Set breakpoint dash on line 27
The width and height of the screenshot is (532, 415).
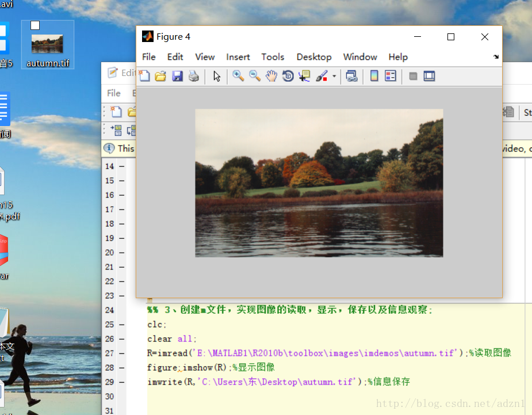122,353
